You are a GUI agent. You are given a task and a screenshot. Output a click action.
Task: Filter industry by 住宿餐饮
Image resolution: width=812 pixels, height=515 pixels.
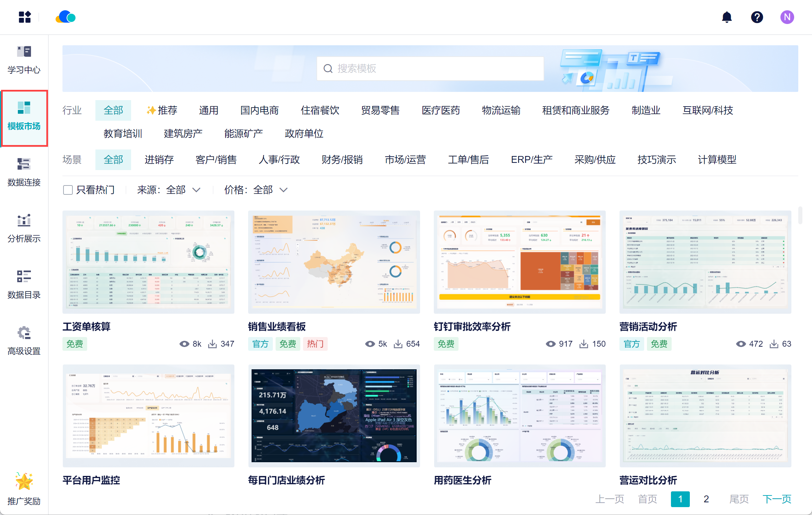320,110
